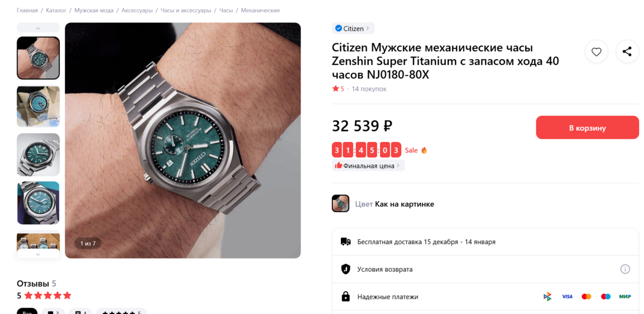Screen dimensions: 644x314
Task: Select the Как на картинке color swatch
Action: click(340, 203)
